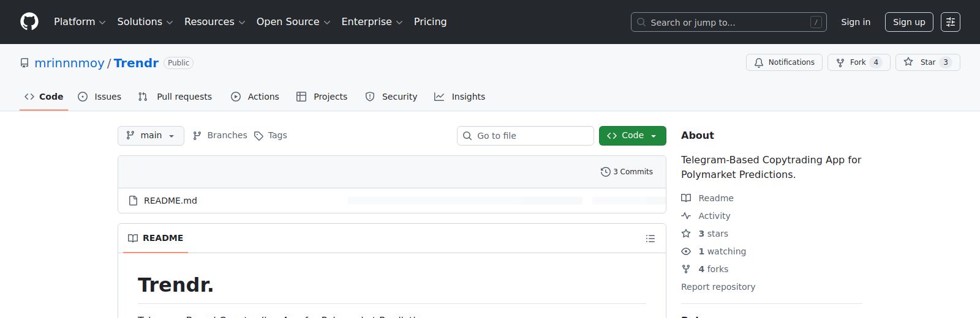Open the Pull requests tab
This screenshot has width=980, height=318.
(x=175, y=97)
